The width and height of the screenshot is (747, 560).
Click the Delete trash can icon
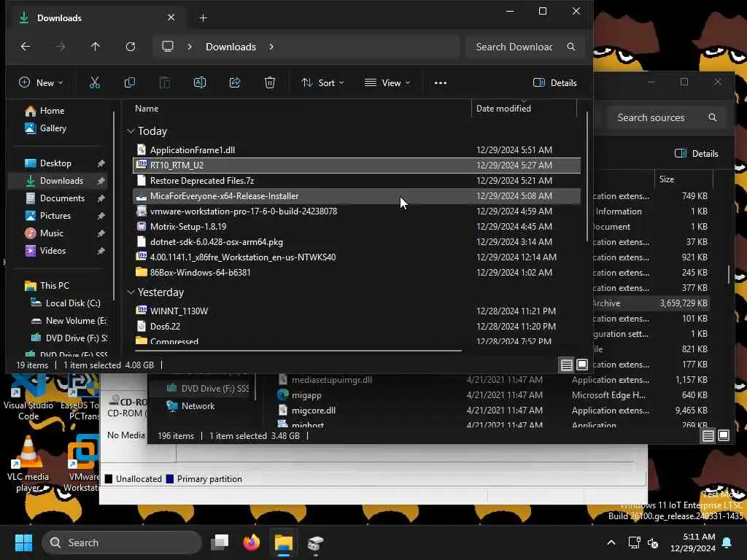point(270,83)
